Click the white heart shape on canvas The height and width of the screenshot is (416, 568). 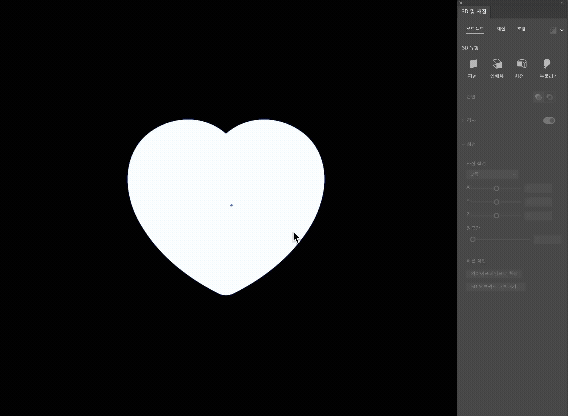(226, 207)
